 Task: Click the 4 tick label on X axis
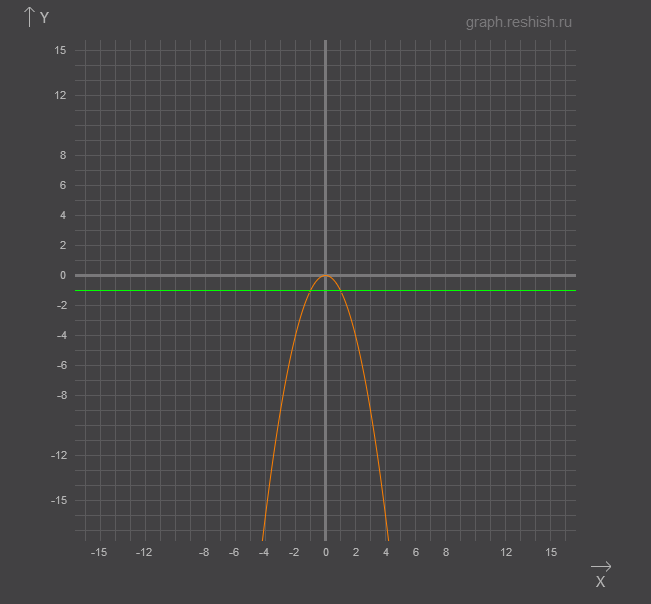(x=386, y=552)
